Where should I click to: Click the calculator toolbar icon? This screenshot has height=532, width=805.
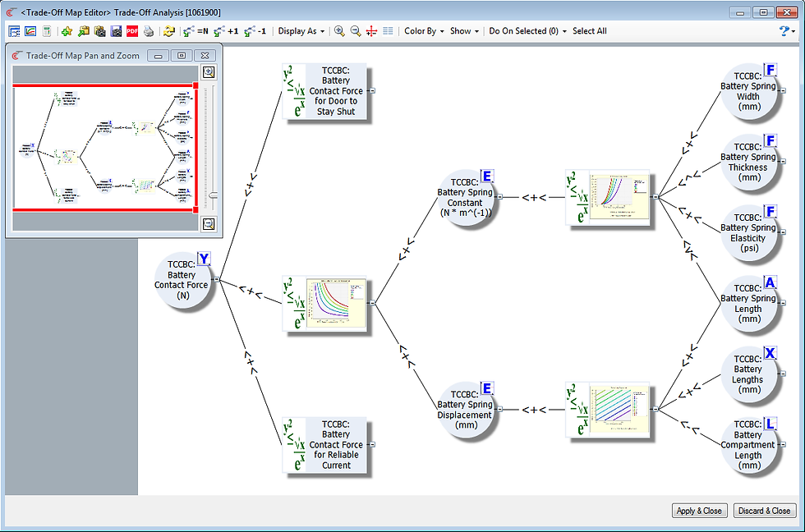(46, 31)
